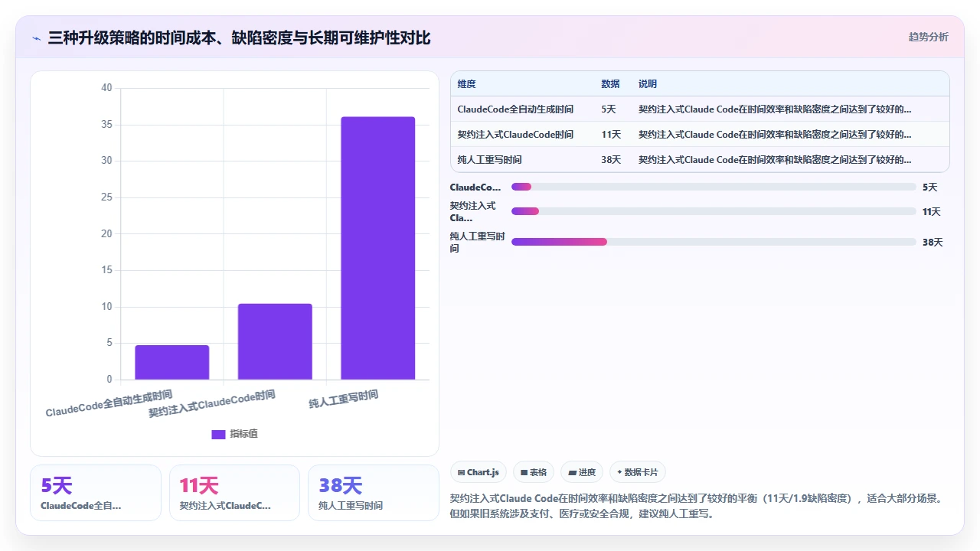Click the 38天 progress bar

(x=714, y=242)
